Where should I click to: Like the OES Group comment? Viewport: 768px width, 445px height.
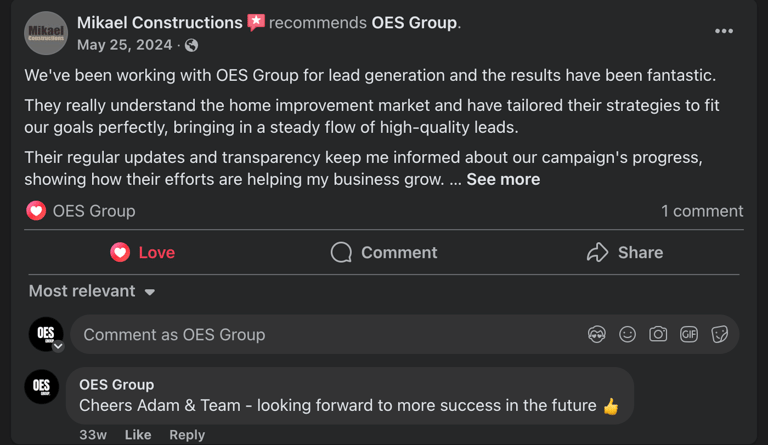click(x=138, y=435)
